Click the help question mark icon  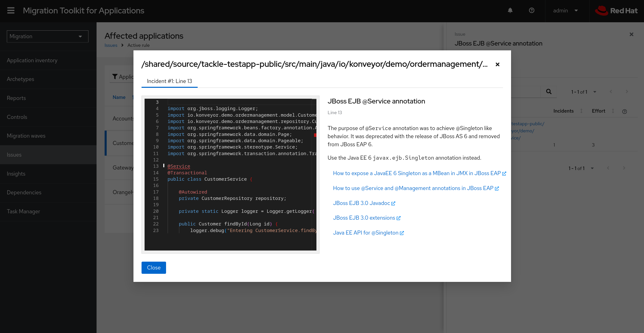click(x=532, y=10)
